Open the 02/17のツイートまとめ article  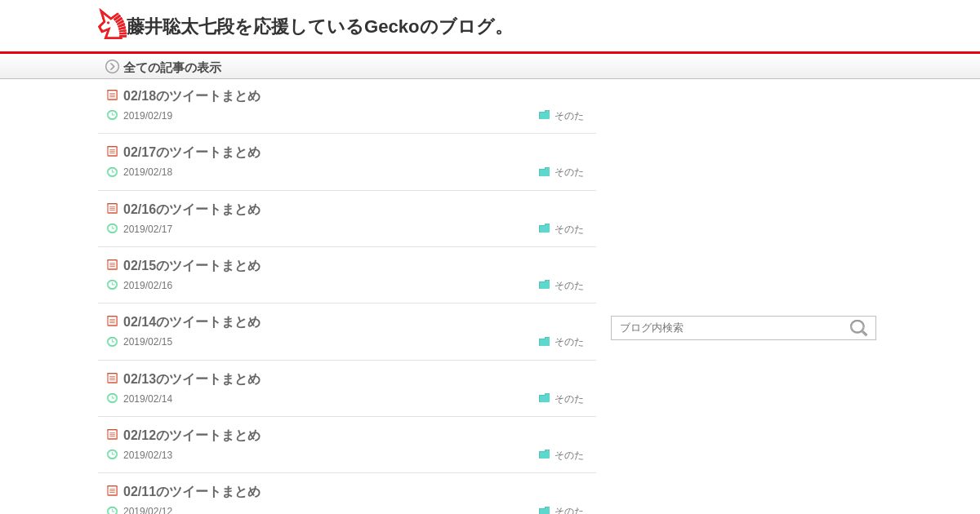(192, 153)
